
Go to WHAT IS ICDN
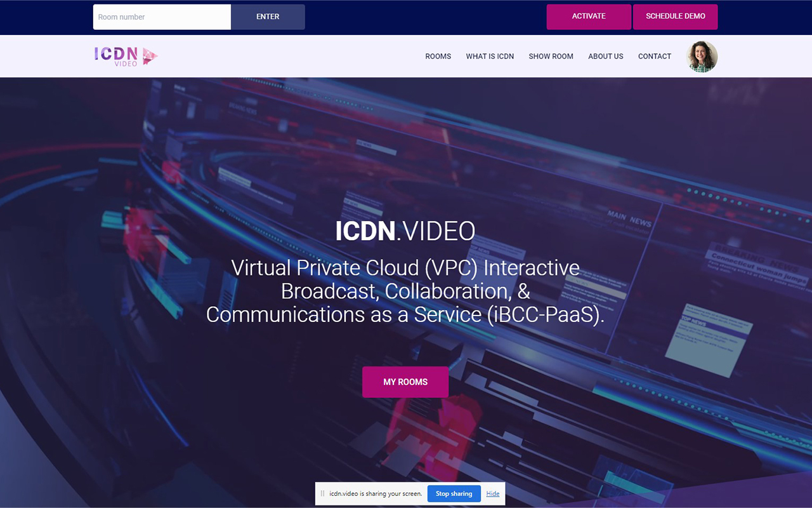tap(490, 57)
